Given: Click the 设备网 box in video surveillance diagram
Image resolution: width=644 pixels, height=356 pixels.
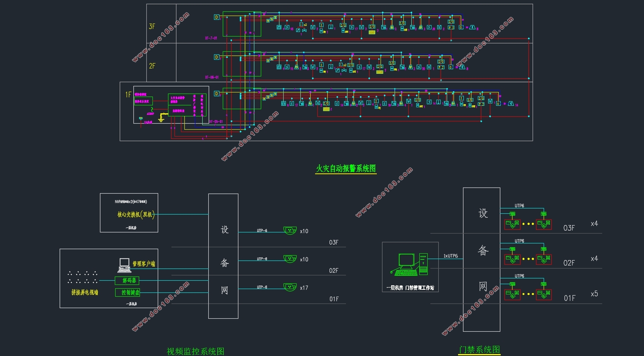Looking at the screenshot, I should point(224,256).
